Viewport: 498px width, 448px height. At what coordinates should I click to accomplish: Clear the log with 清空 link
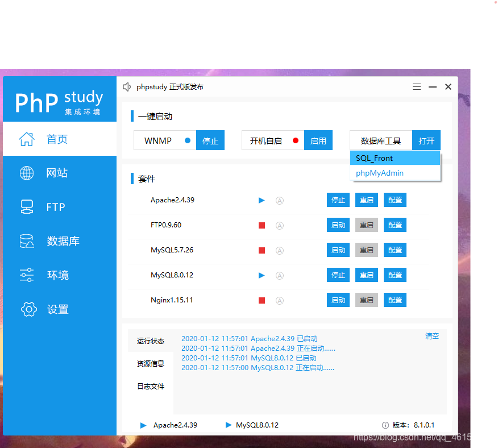pyautogui.click(x=432, y=336)
